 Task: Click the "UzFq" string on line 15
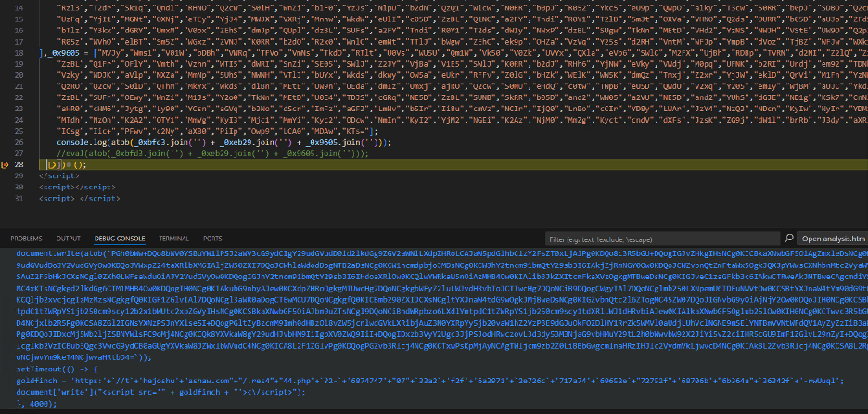click(70, 19)
